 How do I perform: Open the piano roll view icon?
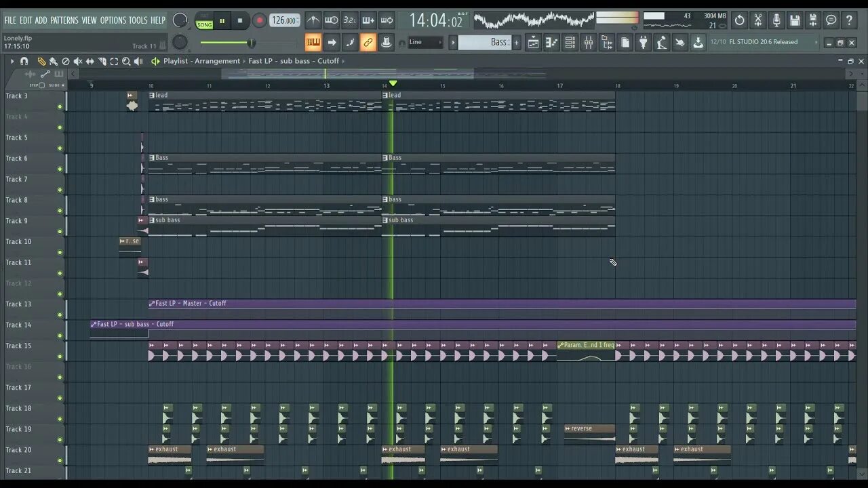[x=552, y=43]
